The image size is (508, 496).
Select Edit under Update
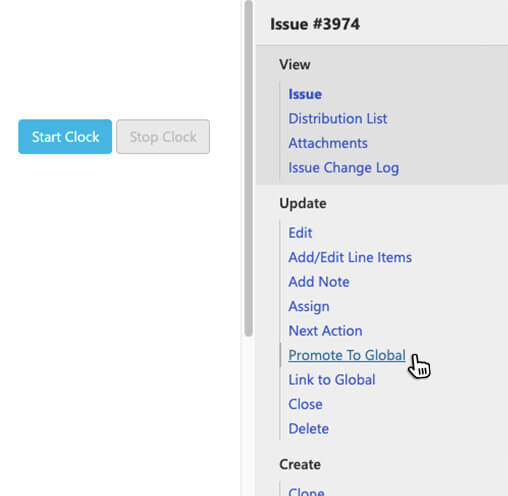click(x=300, y=233)
